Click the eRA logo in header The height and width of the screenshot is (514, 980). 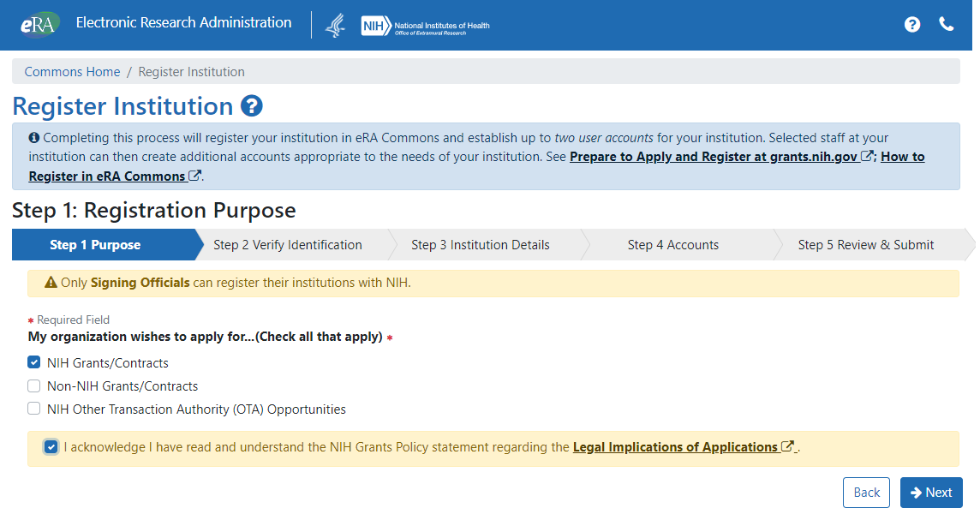click(39, 24)
